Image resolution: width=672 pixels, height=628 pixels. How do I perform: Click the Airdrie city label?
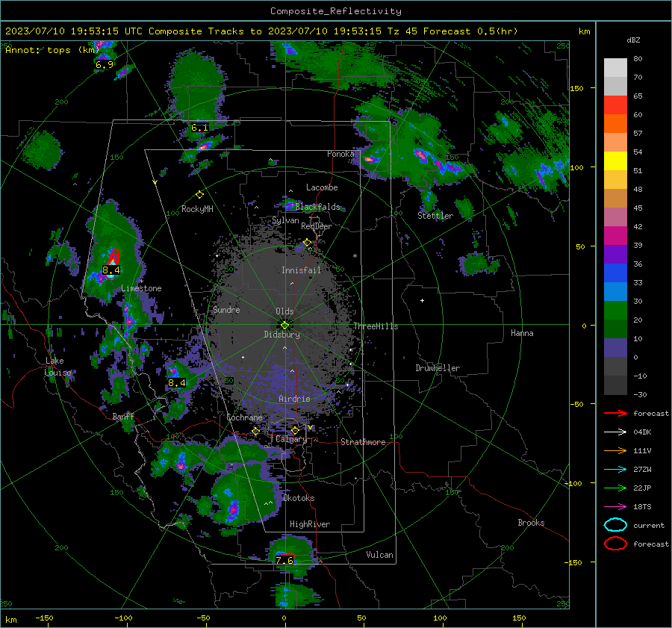[x=294, y=399]
